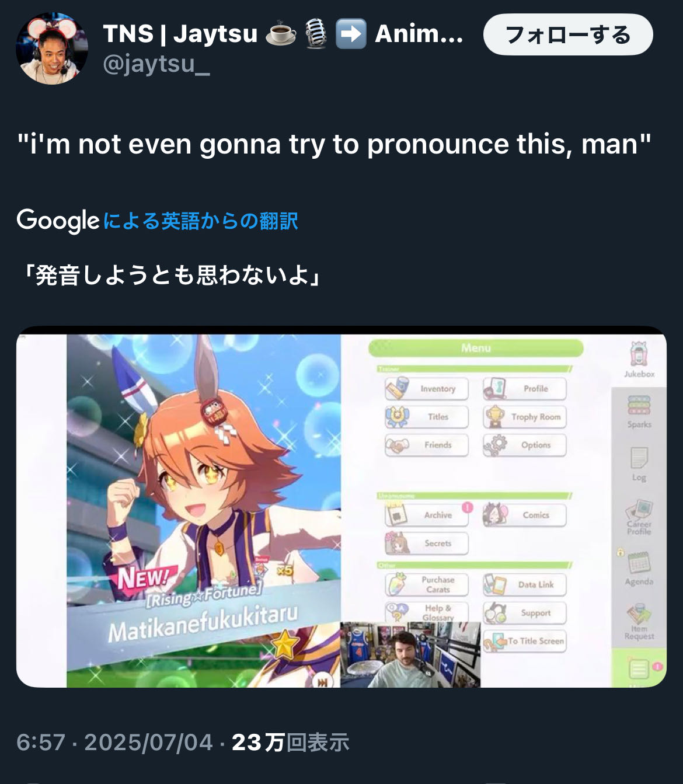
Task: Open the Comics menu button
Action: pos(524,515)
